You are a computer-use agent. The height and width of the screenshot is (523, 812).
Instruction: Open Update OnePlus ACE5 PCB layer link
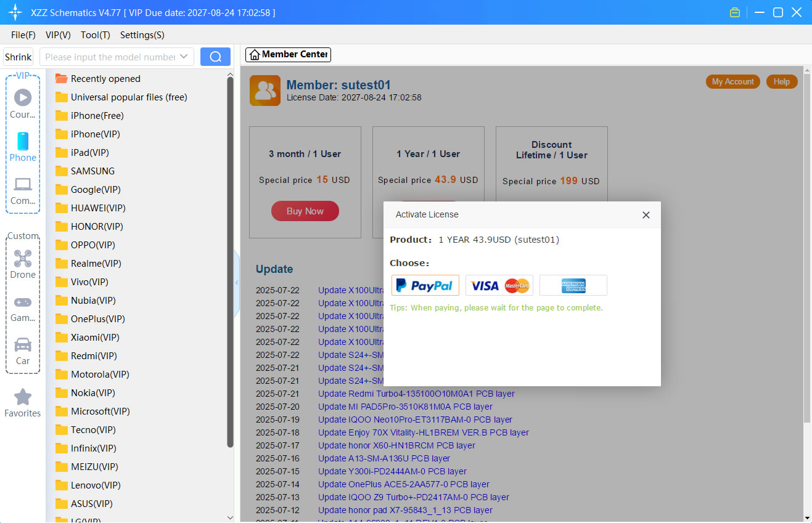coord(404,484)
